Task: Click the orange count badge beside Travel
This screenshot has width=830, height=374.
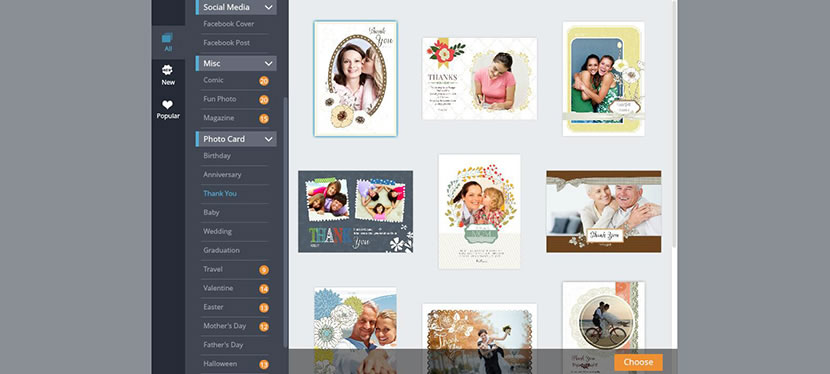Action: pos(264,270)
